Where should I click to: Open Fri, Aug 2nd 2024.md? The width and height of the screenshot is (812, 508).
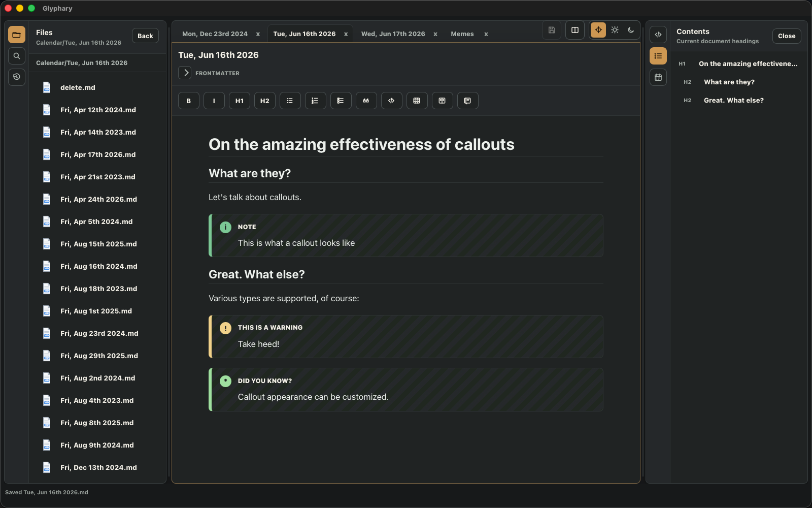97,378
